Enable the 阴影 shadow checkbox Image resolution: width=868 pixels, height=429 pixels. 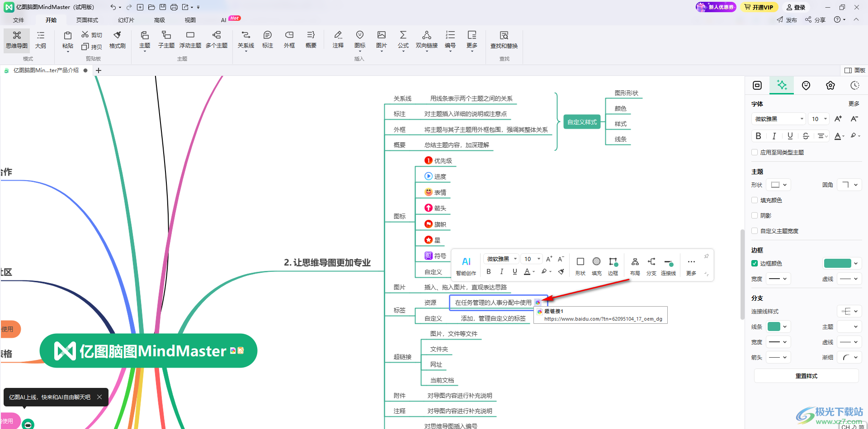tap(755, 215)
